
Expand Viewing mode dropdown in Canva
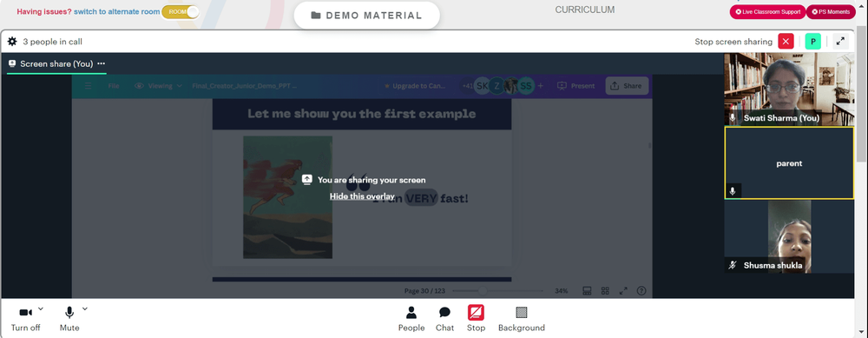coord(159,86)
